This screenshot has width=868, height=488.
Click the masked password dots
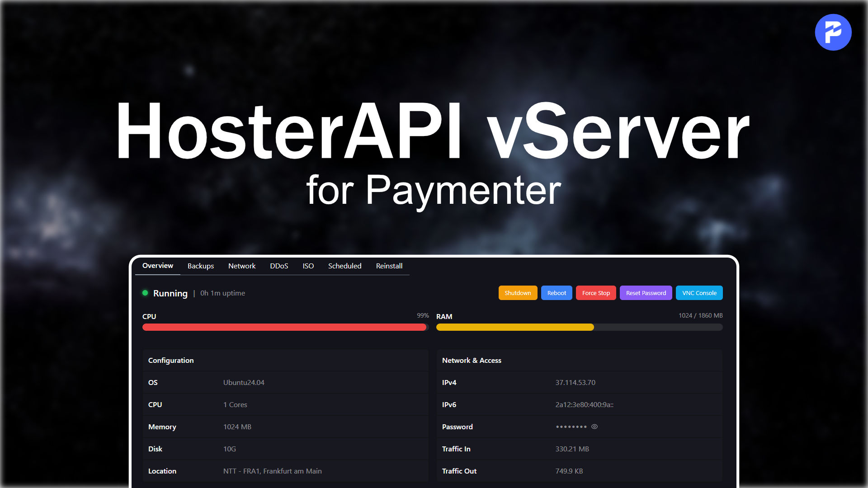(571, 427)
